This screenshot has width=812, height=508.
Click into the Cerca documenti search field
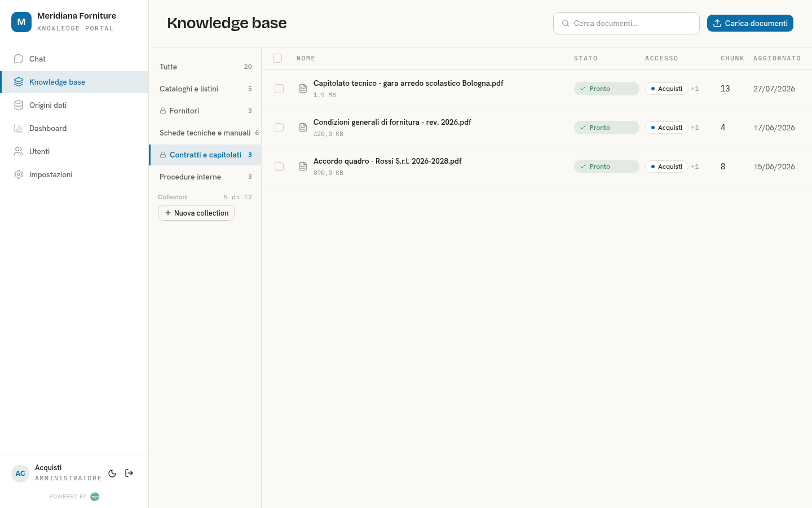(626, 23)
